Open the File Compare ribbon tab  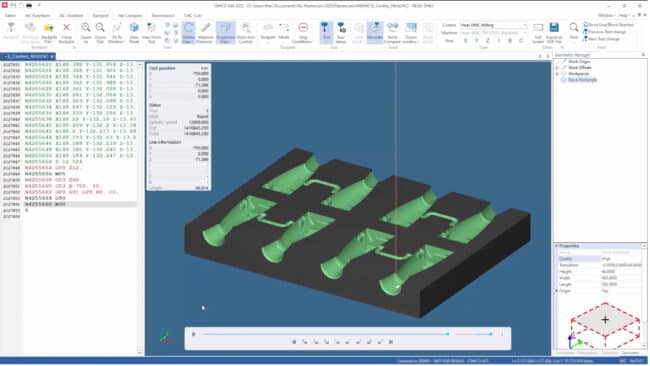coord(130,16)
